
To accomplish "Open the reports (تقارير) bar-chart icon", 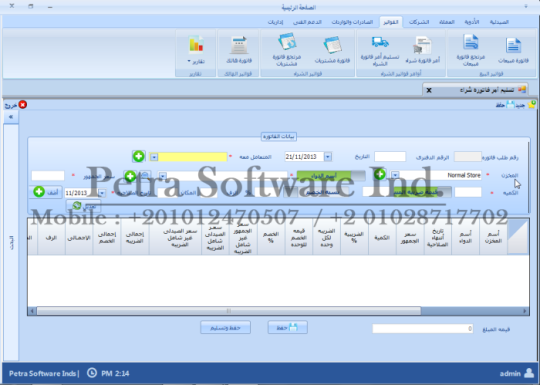I will tap(196, 45).
